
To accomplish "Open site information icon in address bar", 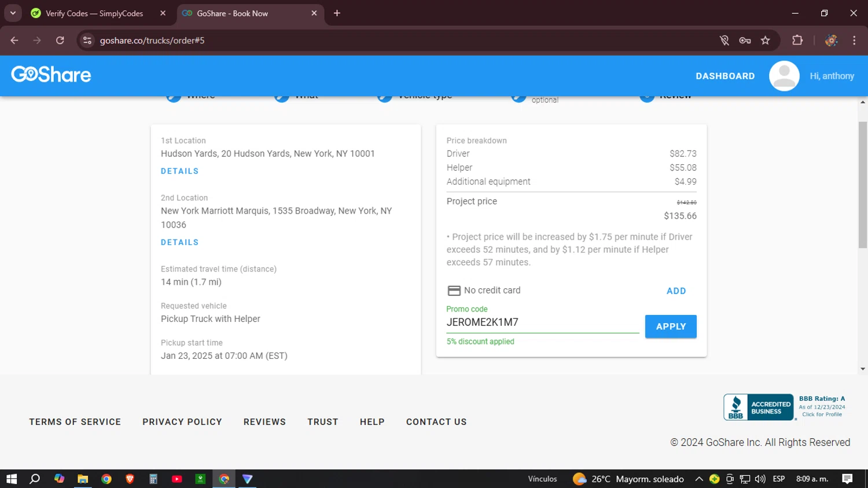I will pyautogui.click(x=87, y=41).
